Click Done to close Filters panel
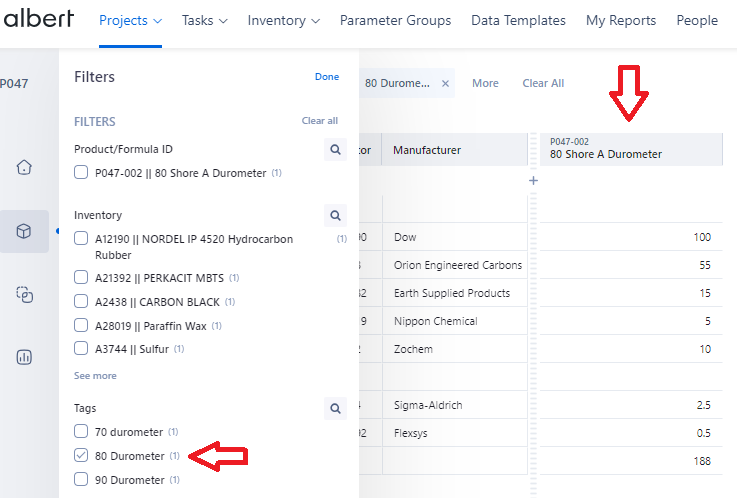Image resolution: width=737 pixels, height=498 pixels. [327, 77]
